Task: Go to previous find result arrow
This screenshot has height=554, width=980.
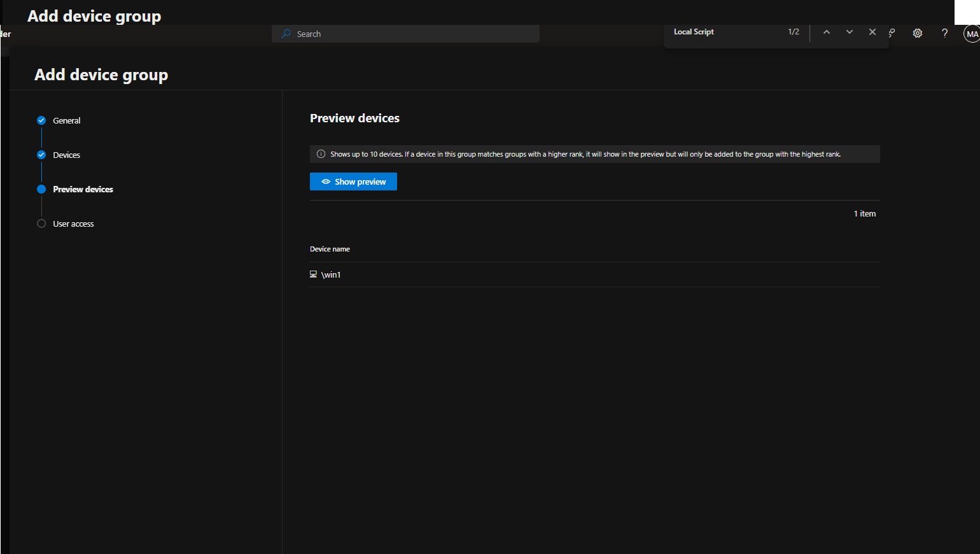Action: point(827,32)
